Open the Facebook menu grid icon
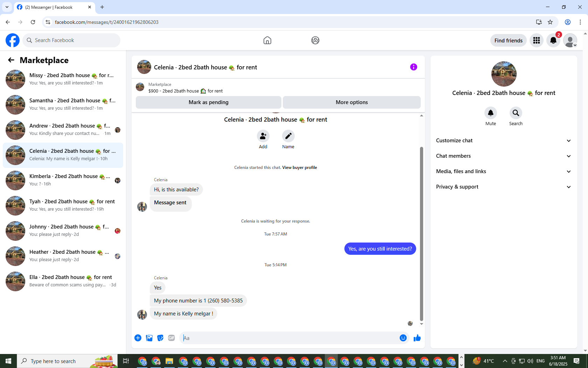Screen dimensions: 588x368 [537, 40]
